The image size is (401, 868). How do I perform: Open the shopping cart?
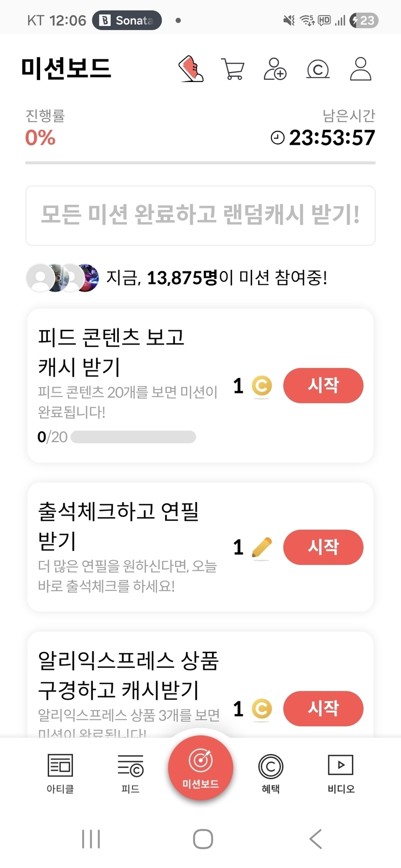coord(233,69)
